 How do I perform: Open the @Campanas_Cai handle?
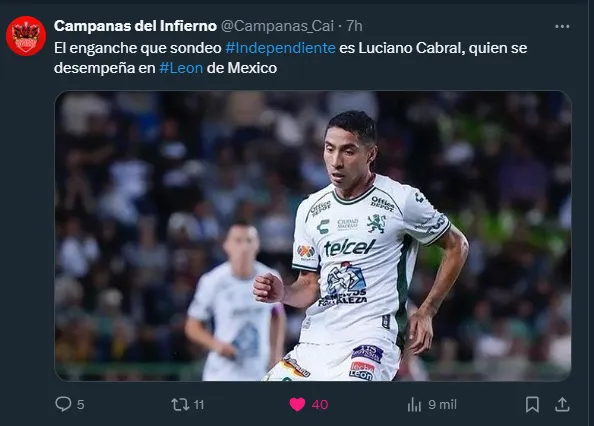[x=277, y=26]
